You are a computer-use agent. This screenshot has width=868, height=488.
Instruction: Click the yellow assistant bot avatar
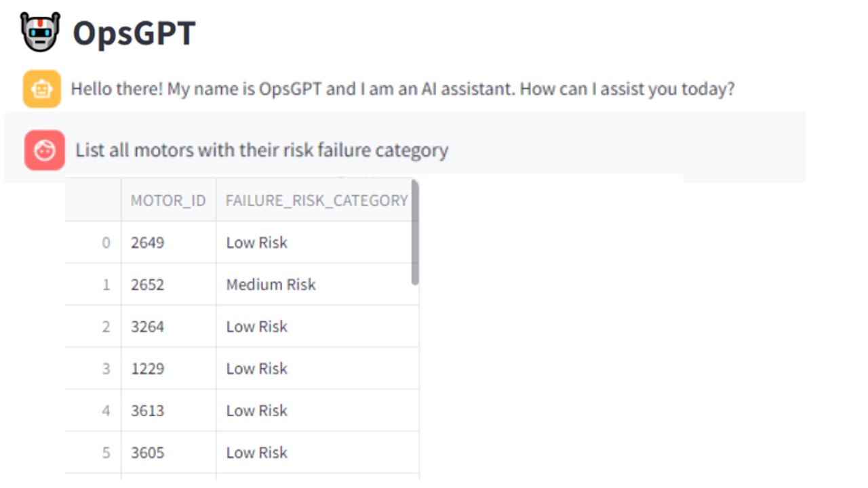click(x=42, y=89)
